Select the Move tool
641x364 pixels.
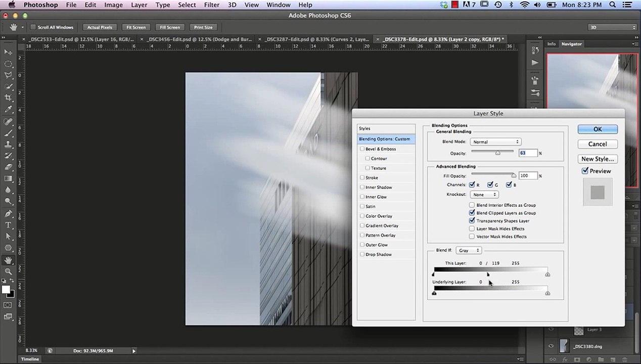9,52
